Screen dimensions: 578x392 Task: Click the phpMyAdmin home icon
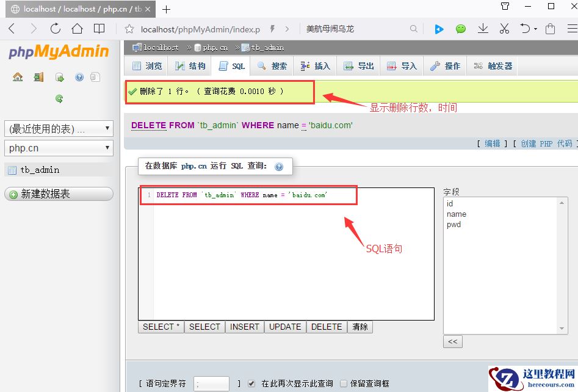[x=18, y=77]
